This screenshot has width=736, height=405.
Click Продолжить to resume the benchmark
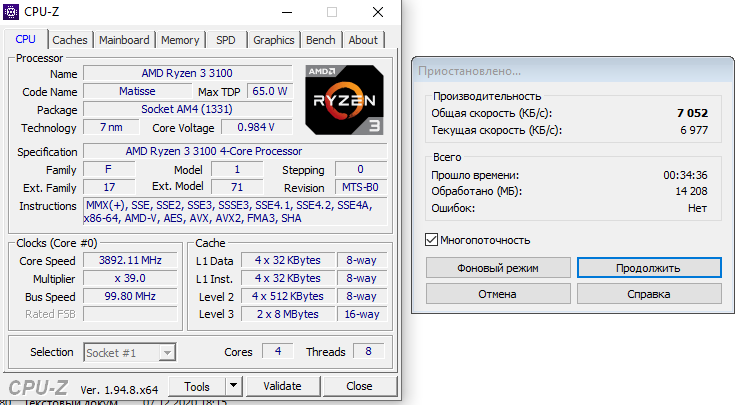[x=649, y=268]
